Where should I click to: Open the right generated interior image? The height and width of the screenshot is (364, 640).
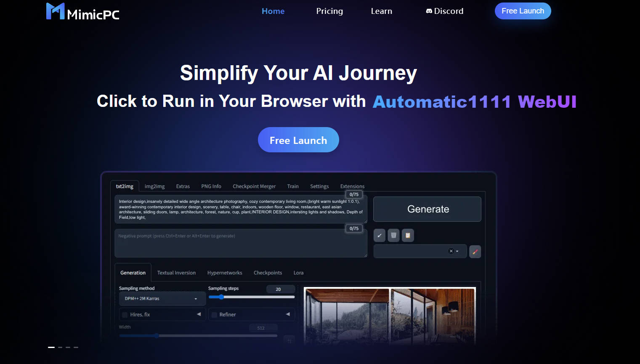(x=433, y=316)
